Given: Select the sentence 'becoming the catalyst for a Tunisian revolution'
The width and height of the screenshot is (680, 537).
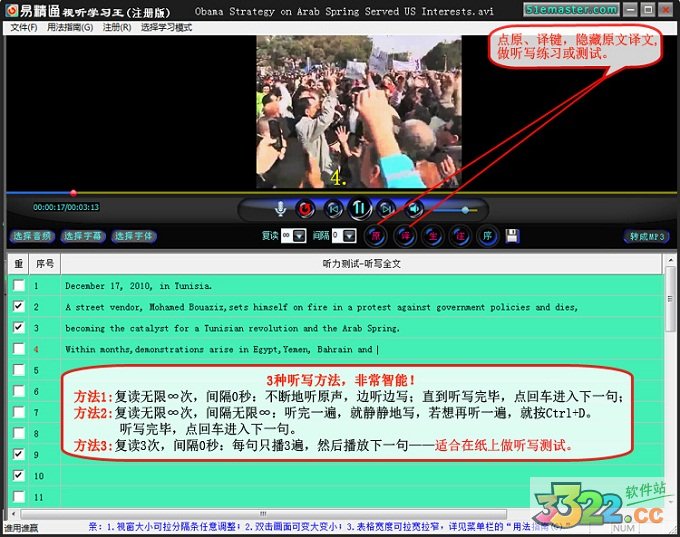Looking at the screenshot, I should [x=232, y=328].
